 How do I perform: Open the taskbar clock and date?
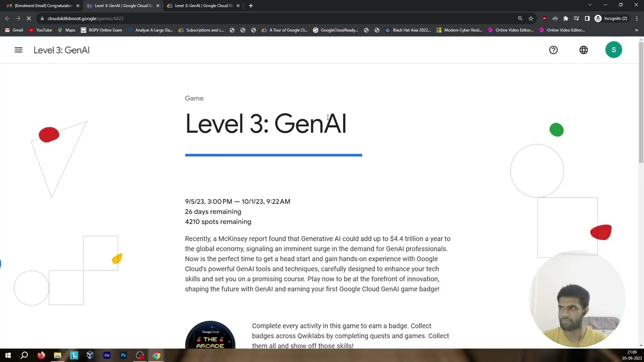[632, 355]
